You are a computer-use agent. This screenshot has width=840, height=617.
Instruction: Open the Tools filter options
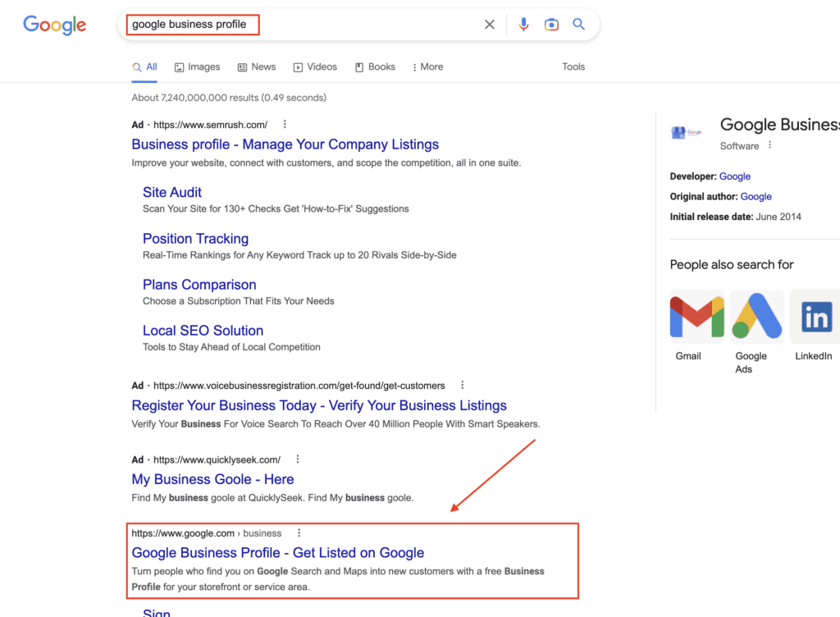pos(573,67)
